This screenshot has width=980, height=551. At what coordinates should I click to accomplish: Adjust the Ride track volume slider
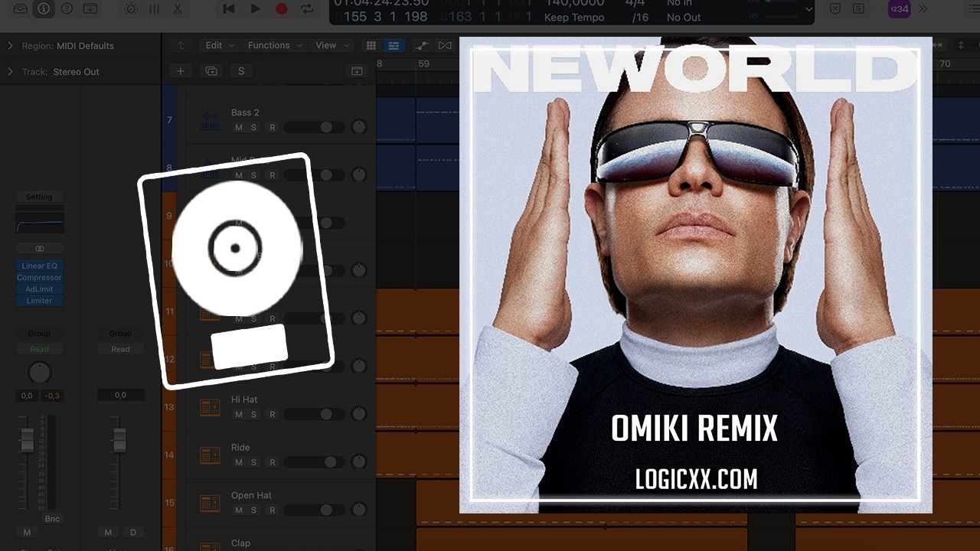coord(313,462)
